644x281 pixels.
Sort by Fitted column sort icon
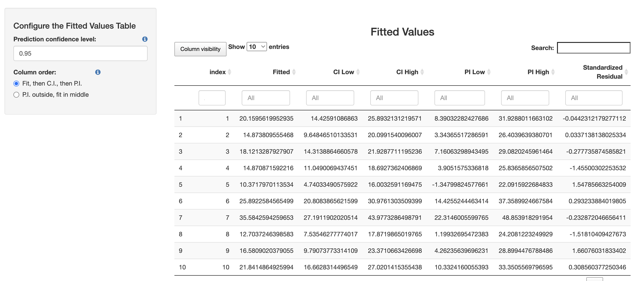tap(294, 72)
